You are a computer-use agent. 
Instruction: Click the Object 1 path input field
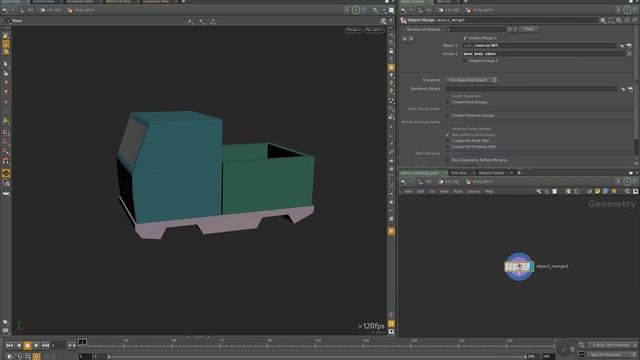[x=539, y=46]
